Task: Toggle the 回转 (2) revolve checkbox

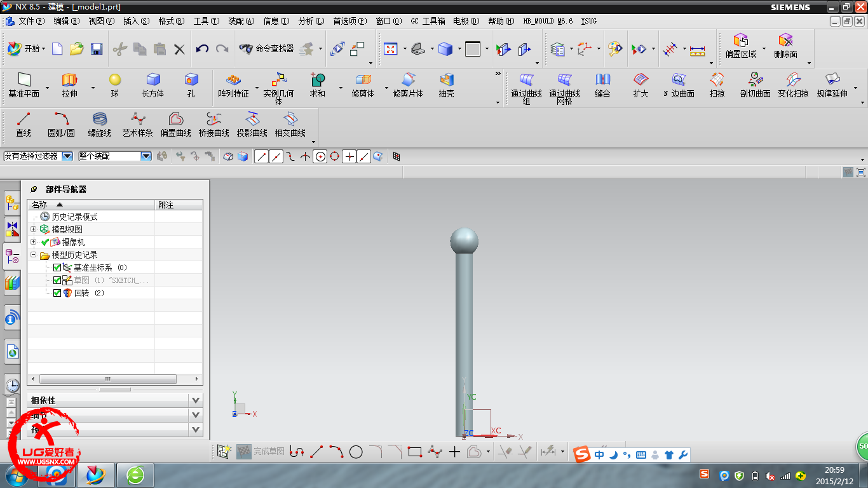Action: 57,293
